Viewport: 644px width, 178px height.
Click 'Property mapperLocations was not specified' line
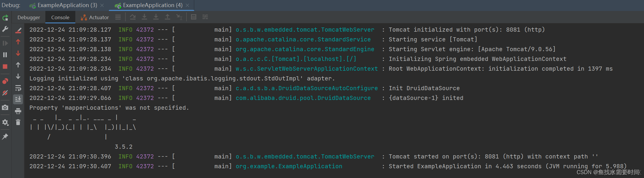[x=109, y=108]
